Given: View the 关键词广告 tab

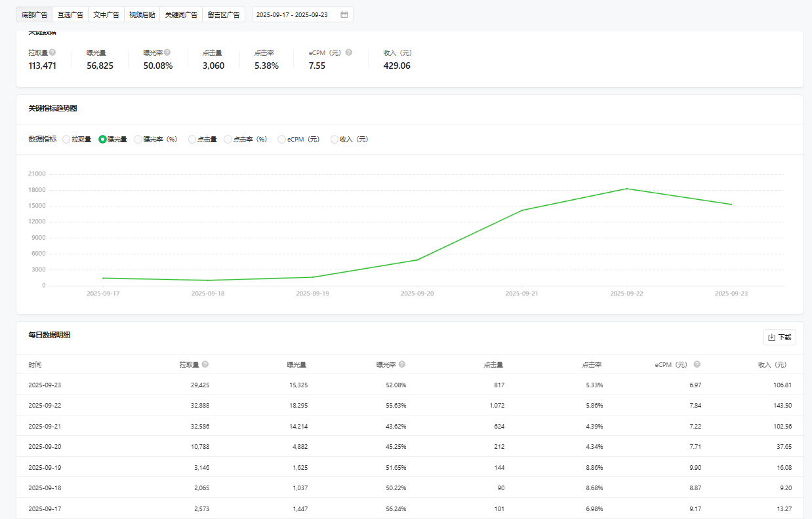Looking at the screenshot, I should coord(181,14).
